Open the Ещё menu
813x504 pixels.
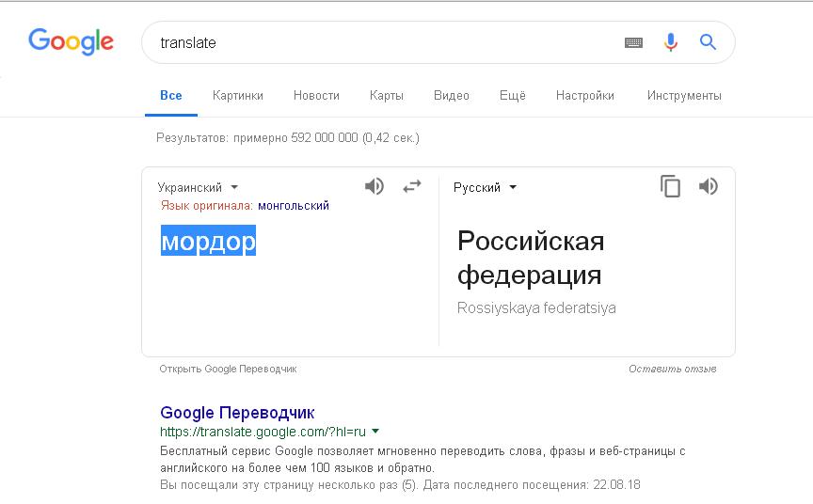[x=512, y=95]
